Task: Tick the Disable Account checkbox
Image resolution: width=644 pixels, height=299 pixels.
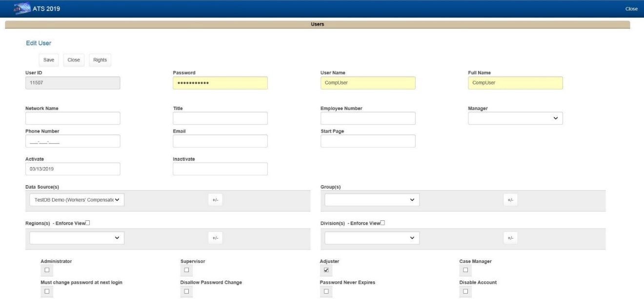Action: (465, 291)
